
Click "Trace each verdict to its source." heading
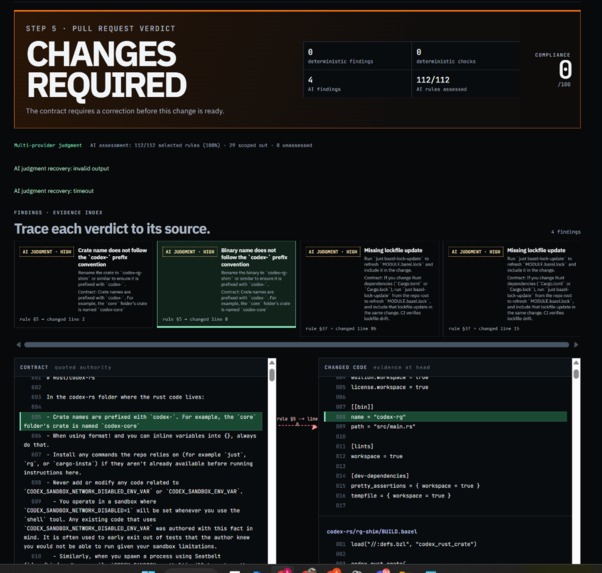tap(112, 229)
